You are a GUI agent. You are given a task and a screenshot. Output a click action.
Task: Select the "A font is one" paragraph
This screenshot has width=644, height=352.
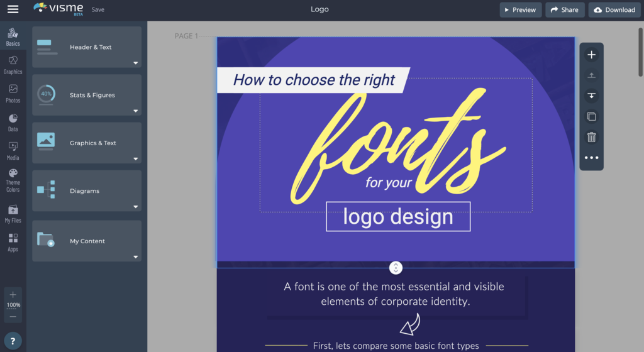pos(394,294)
